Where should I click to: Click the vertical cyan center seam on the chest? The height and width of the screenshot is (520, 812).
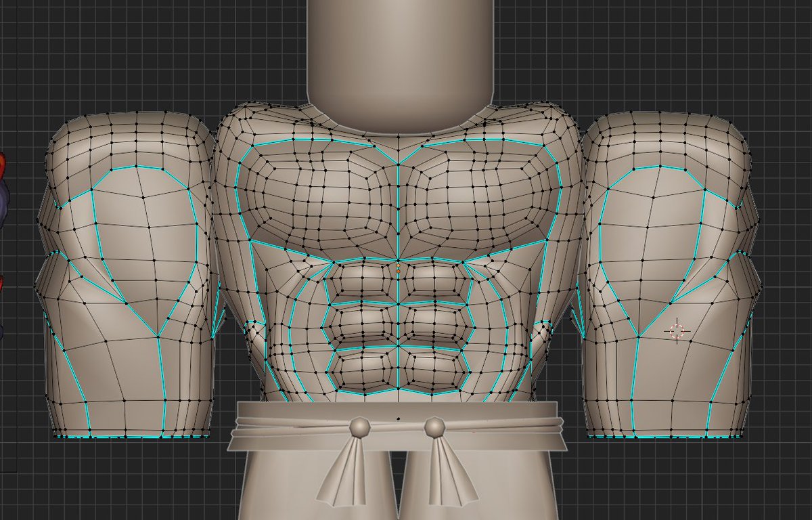[x=398, y=210]
